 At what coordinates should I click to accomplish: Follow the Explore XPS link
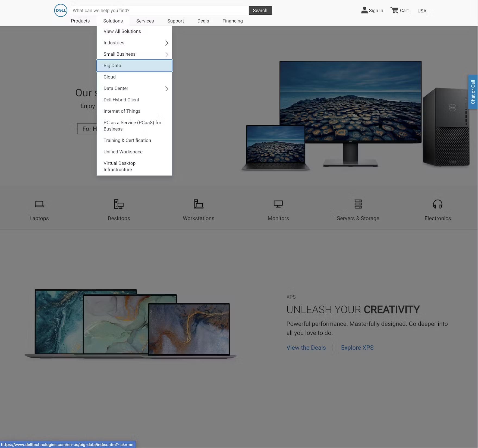[357, 348]
